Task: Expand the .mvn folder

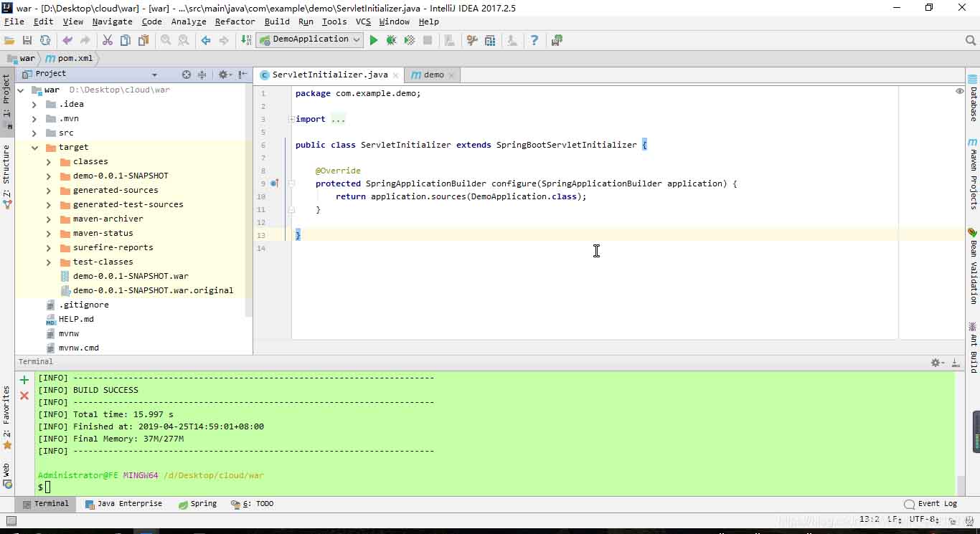Action: (x=34, y=119)
